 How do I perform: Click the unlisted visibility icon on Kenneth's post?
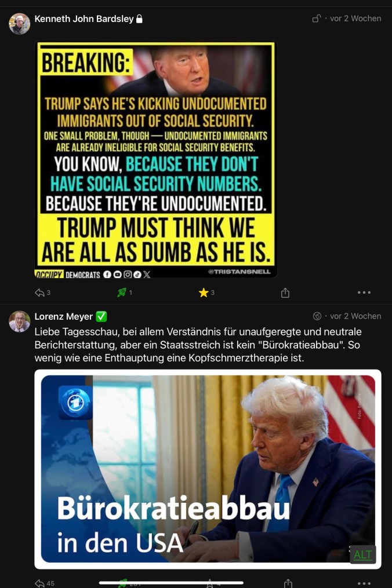coord(317,19)
